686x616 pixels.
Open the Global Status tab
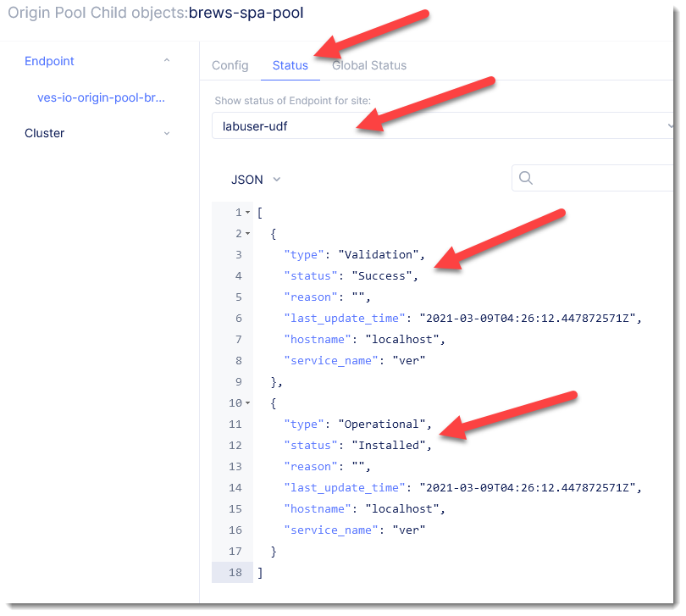tap(369, 65)
